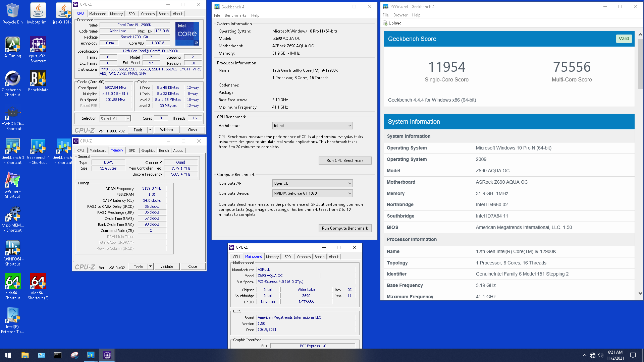The height and width of the screenshot is (362, 644).
Task: Open Socket #1 selection dropdown
Action: (x=115, y=118)
